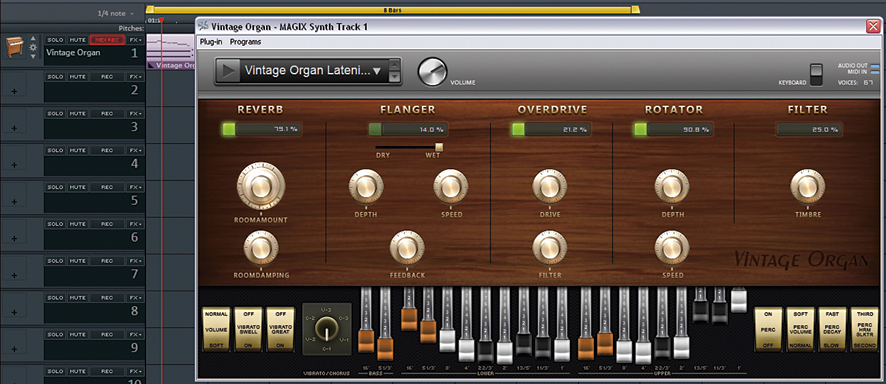886x384 pixels.
Task: Play the preset preview with the play button
Action: (x=228, y=71)
